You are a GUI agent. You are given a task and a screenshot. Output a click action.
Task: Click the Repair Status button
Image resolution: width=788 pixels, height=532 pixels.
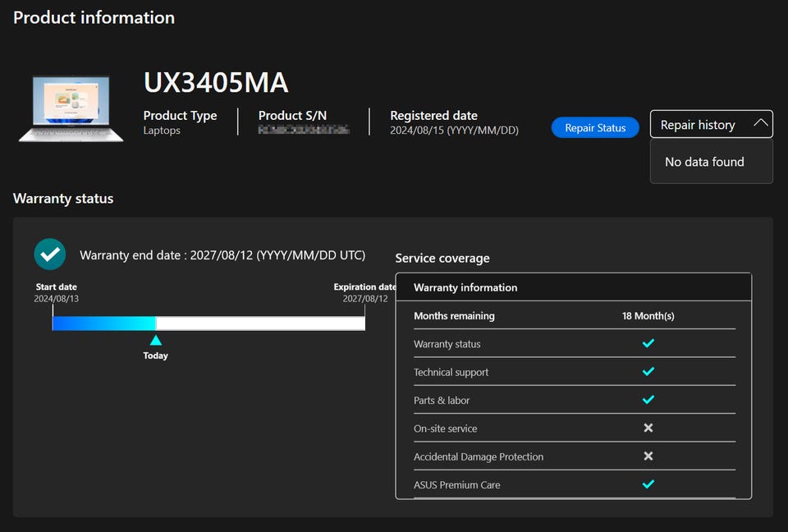point(595,128)
